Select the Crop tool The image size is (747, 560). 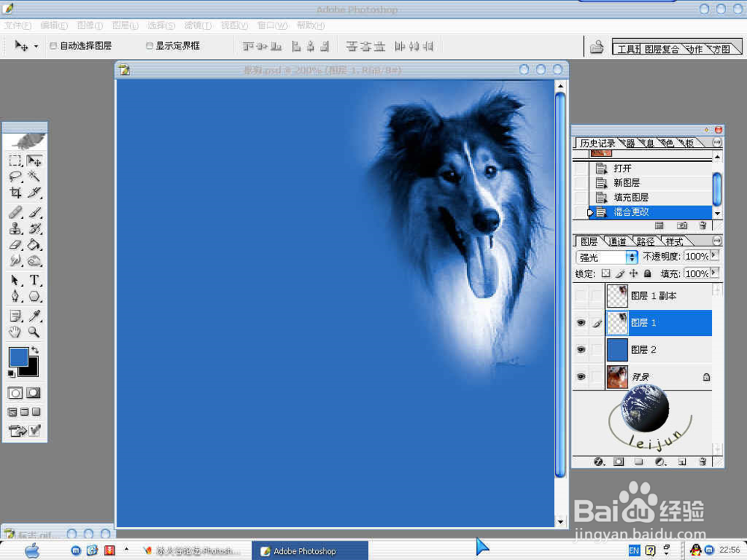15,193
